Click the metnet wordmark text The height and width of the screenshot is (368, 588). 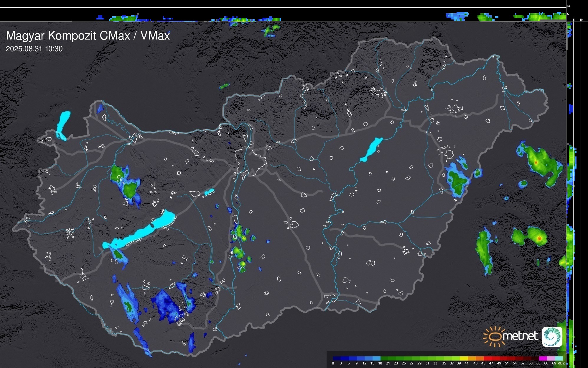point(521,336)
